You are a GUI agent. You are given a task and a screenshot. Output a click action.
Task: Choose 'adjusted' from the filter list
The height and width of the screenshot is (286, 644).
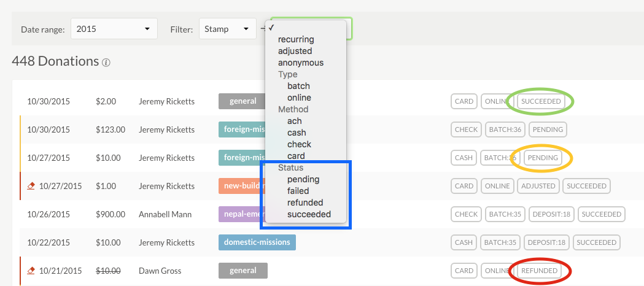point(295,51)
